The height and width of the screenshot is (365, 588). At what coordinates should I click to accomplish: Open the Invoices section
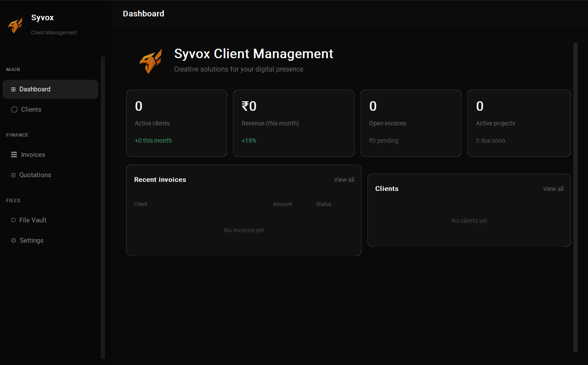pyautogui.click(x=33, y=154)
